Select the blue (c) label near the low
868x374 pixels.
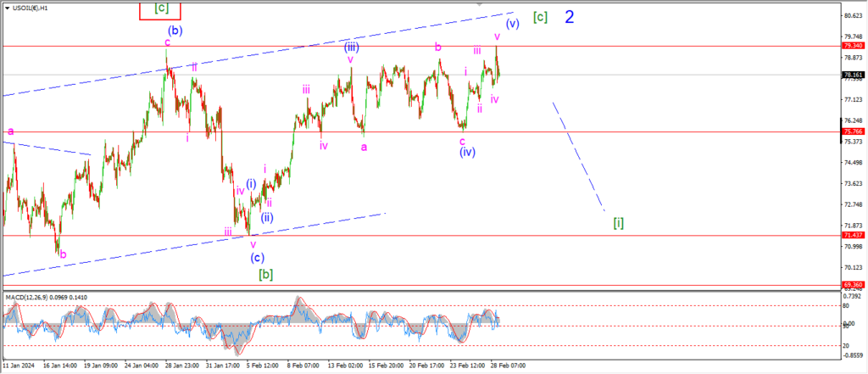257,257
